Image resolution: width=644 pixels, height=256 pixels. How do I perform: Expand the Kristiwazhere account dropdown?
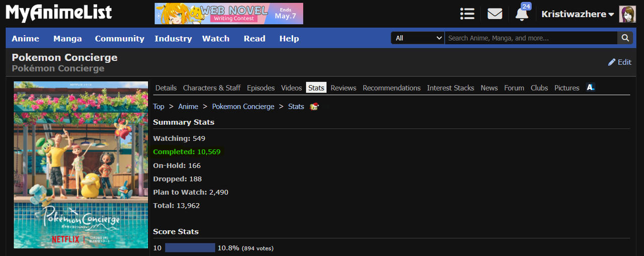(x=578, y=14)
